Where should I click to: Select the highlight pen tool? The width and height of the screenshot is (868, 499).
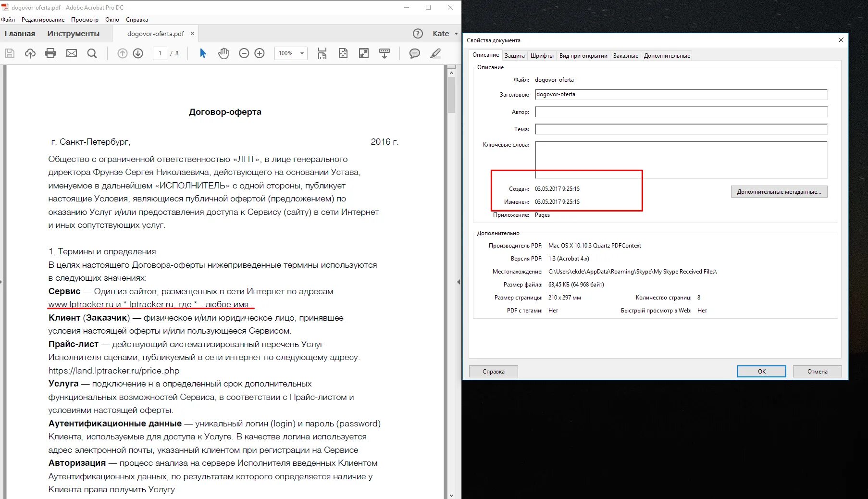(x=435, y=53)
